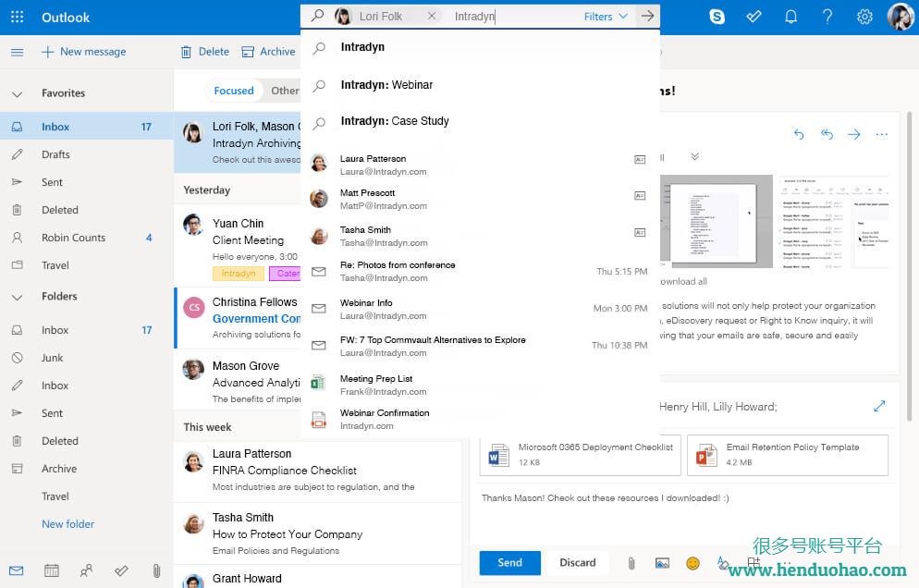Collapse the navigation pane hamburger
This screenshot has height=588, width=919.
coord(17,52)
